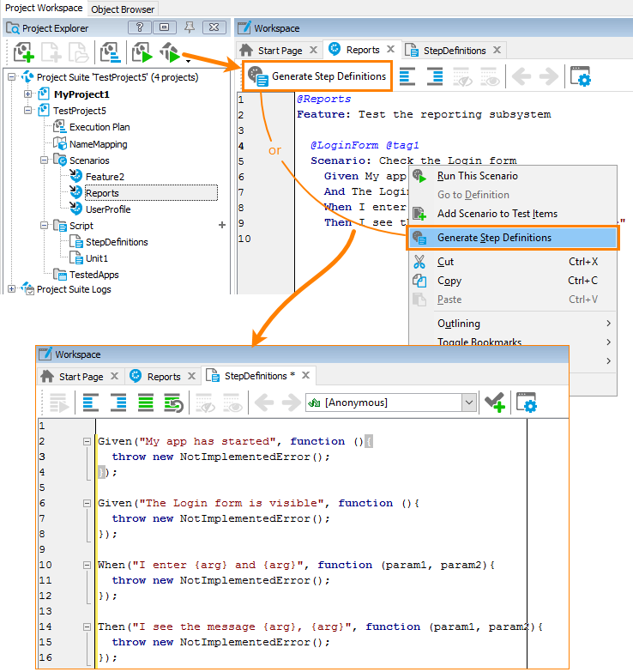Image resolution: width=633 pixels, height=672 pixels.
Task: Click the Run Project Suite icon
Action: coord(141,53)
